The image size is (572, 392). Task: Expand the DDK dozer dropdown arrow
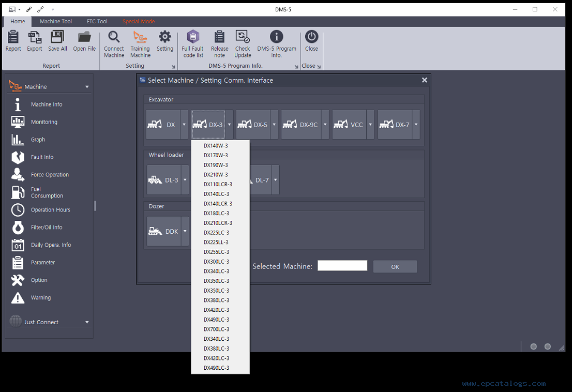pos(185,231)
